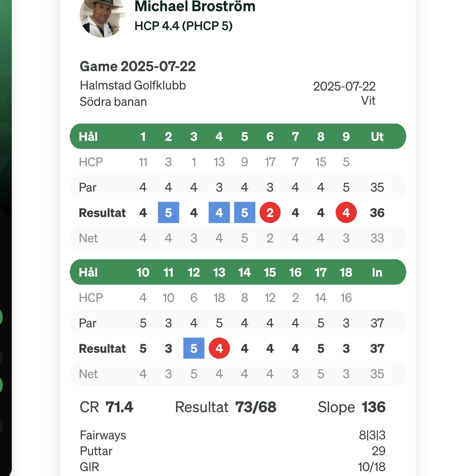Select the red eagle score on hole 9
476x476 pixels.
click(x=346, y=213)
